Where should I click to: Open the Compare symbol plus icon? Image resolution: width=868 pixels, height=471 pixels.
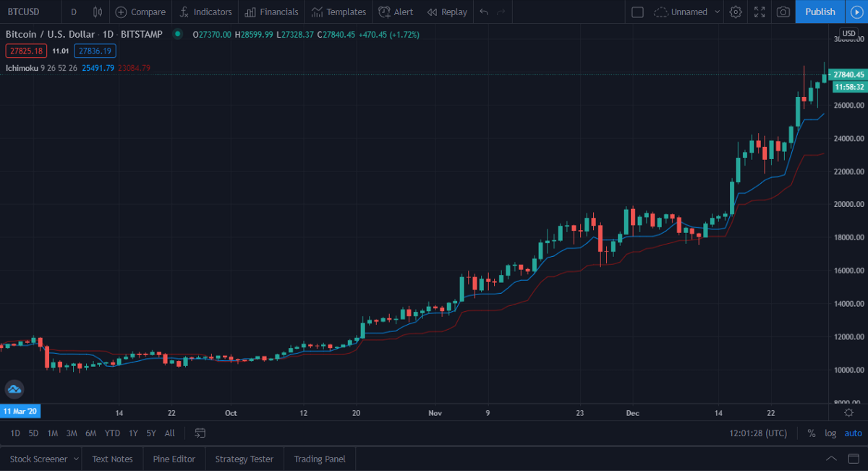tap(121, 12)
